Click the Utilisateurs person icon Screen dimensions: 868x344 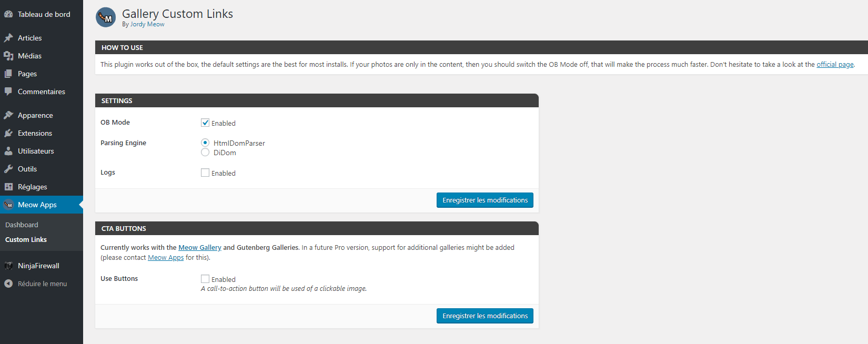click(x=8, y=151)
